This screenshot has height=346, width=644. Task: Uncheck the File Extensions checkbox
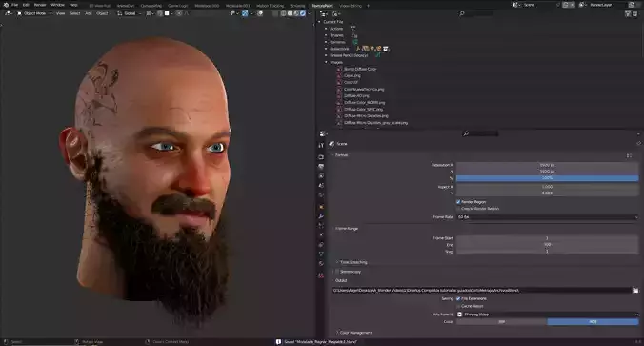pos(458,298)
